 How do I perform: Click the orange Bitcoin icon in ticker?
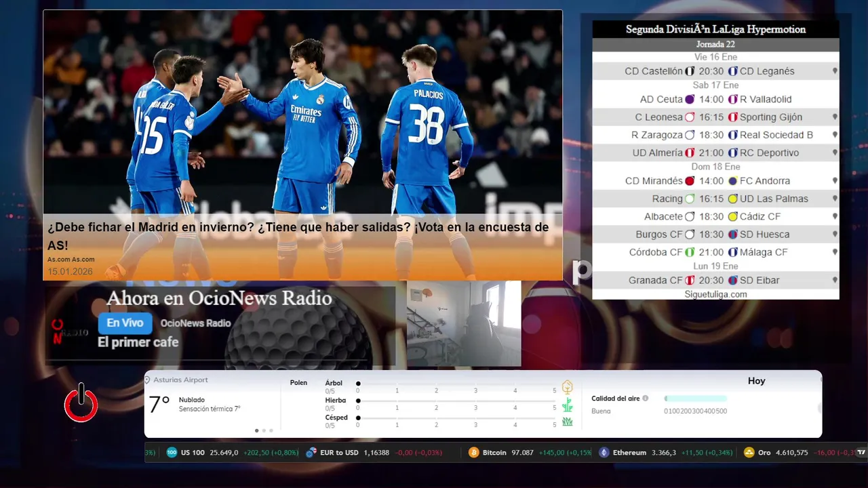click(474, 453)
